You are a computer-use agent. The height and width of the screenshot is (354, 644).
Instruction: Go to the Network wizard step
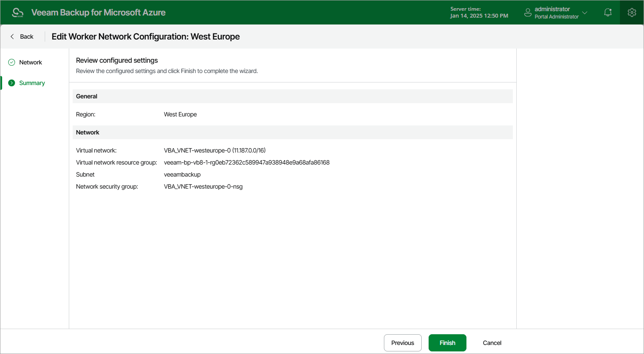[x=31, y=62]
